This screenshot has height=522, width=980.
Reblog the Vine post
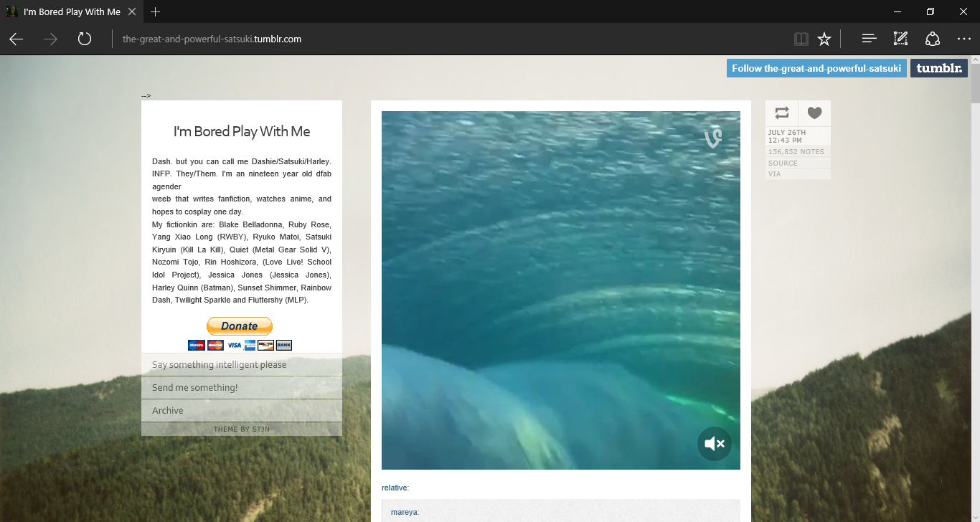[x=782, y=113]
